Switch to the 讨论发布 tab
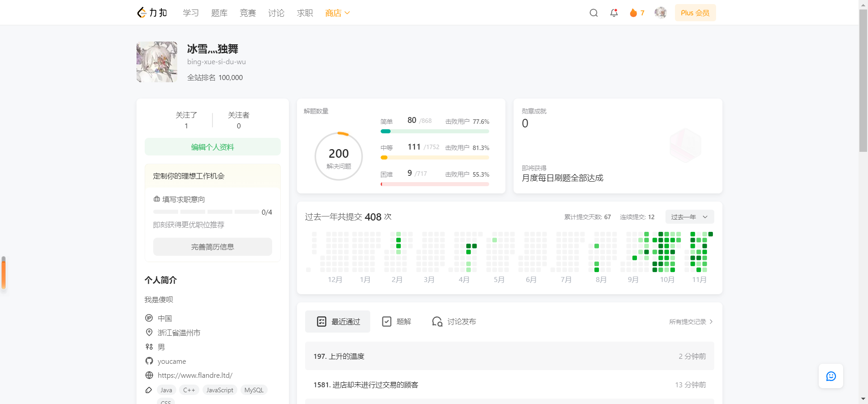Image resolution: width=868 pixels, height=404 pixels. click(454, 322)
